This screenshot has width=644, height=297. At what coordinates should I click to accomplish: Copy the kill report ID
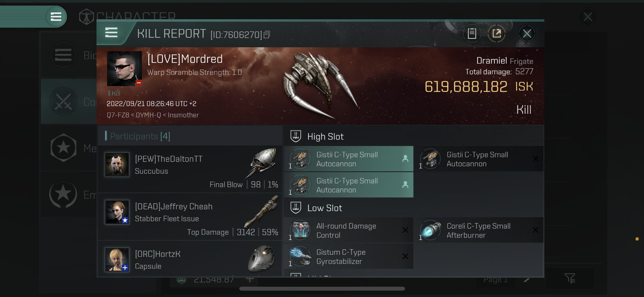[x=267, y=35]
